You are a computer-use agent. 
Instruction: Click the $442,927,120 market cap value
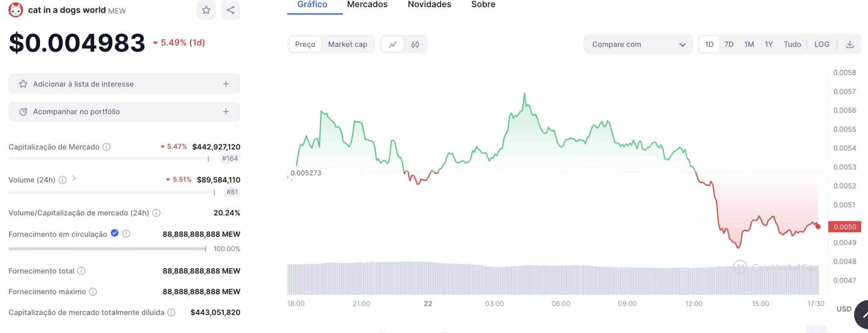(x=216, y=147)
